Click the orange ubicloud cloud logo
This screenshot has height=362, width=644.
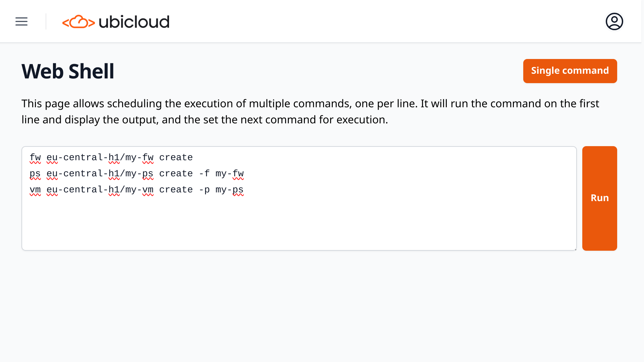click(78, 22)
